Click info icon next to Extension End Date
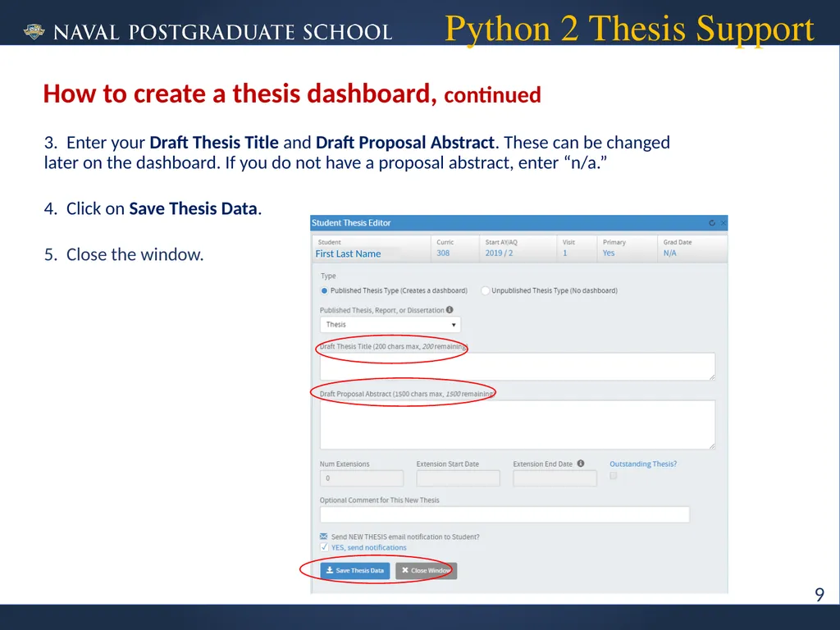The image size is (840, 630). tap(581, 463)
